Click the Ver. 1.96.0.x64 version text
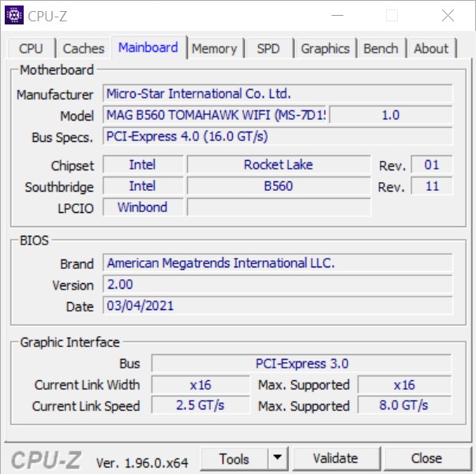The height and width of the screenshot is (474, 476). click(x=142, y=462)
